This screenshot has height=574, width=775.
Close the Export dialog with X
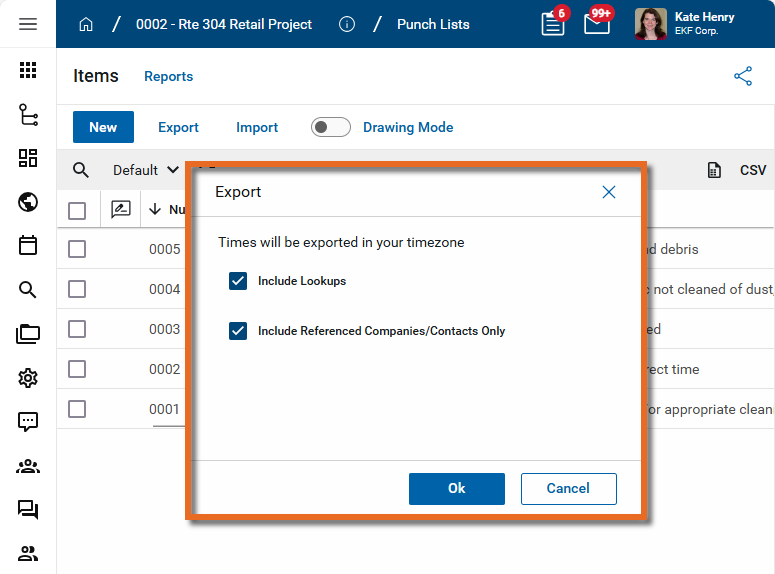[x=608, y=192]
